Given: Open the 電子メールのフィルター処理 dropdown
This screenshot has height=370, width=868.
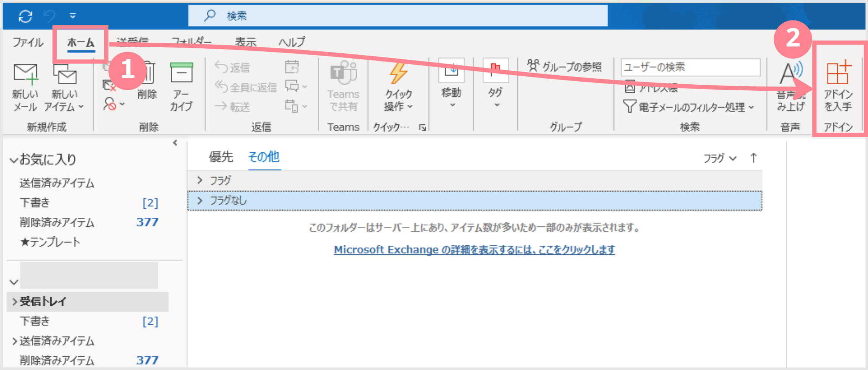Looking at the screenshot, I should pos(688,107).
